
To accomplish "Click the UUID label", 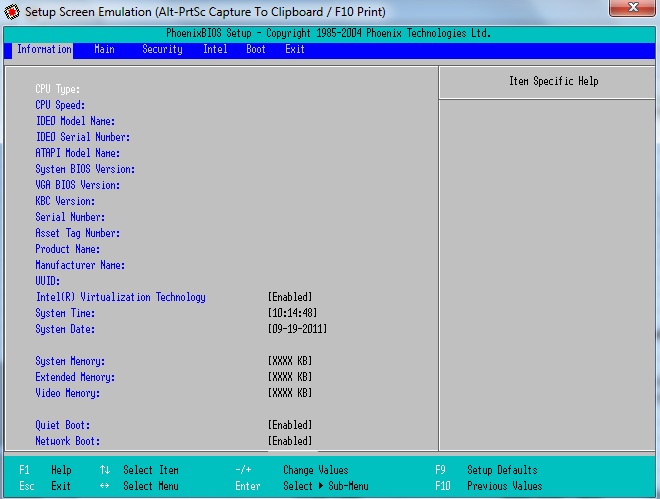I will click(x=48, y=281).
